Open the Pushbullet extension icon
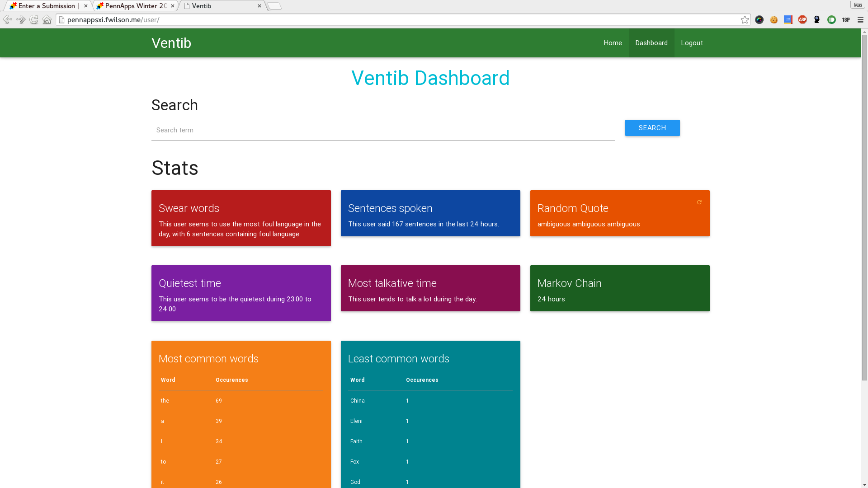The height and width of the screenshot is (488, 868). (831, 20)
